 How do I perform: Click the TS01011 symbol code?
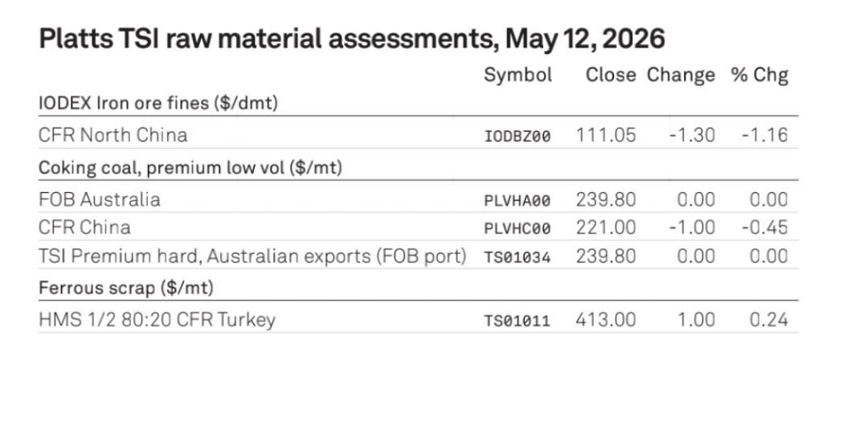518,321
